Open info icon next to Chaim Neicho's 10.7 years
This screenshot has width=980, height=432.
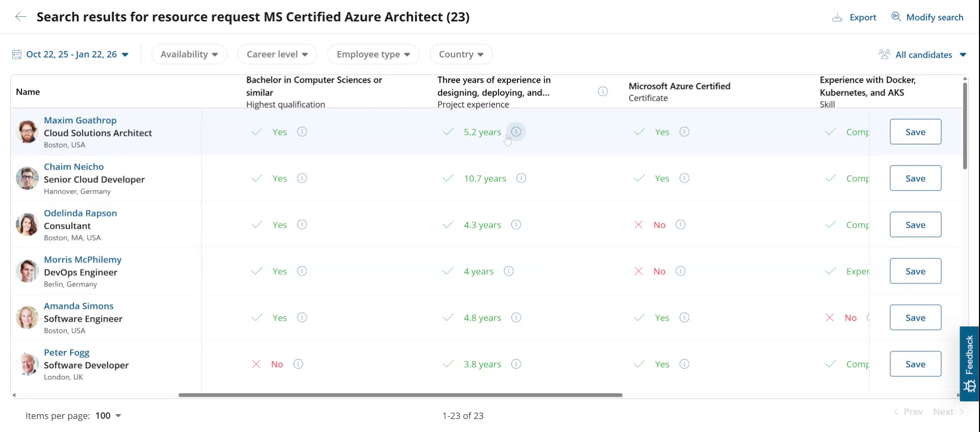(521, 178)
